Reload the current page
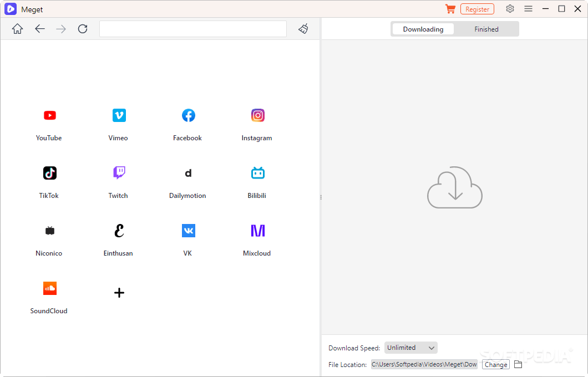Screen dimensions: 588x377 pos(83,29)
